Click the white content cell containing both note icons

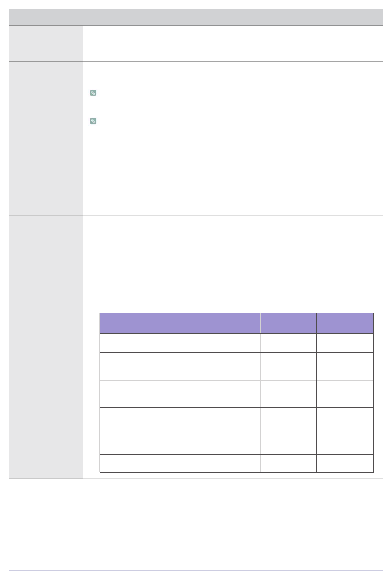[233, 97]
